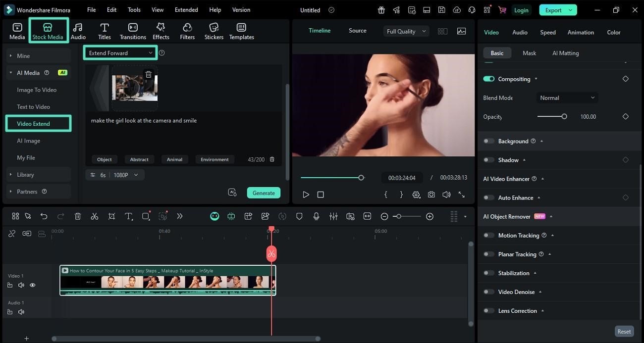Take a snapshot with the camera icon
Viewport: 644px width, 343px height.
point(431,194)
